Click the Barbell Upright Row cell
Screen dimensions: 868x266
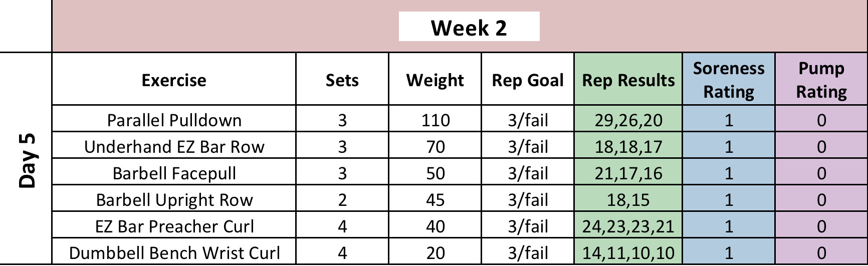coord(174,200)
